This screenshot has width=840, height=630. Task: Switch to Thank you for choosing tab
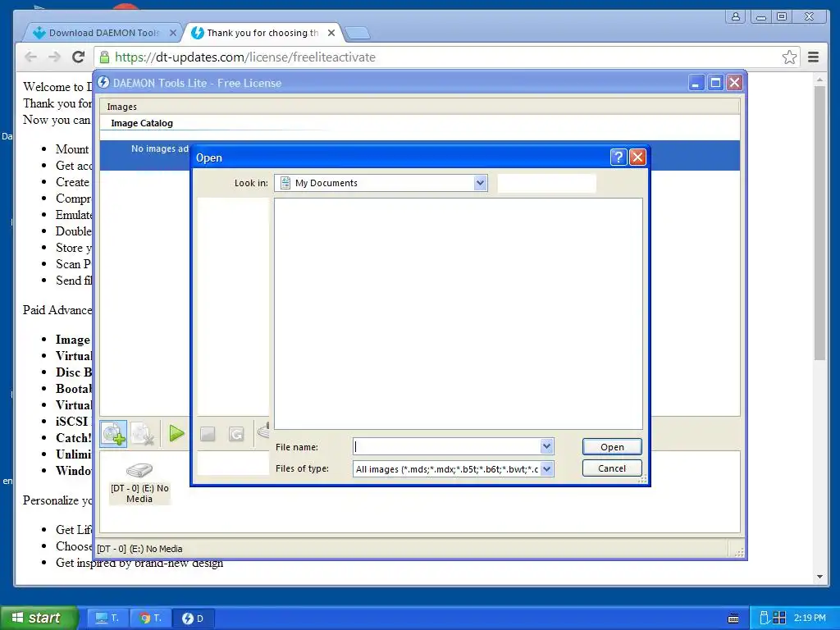tap(262, 33)
